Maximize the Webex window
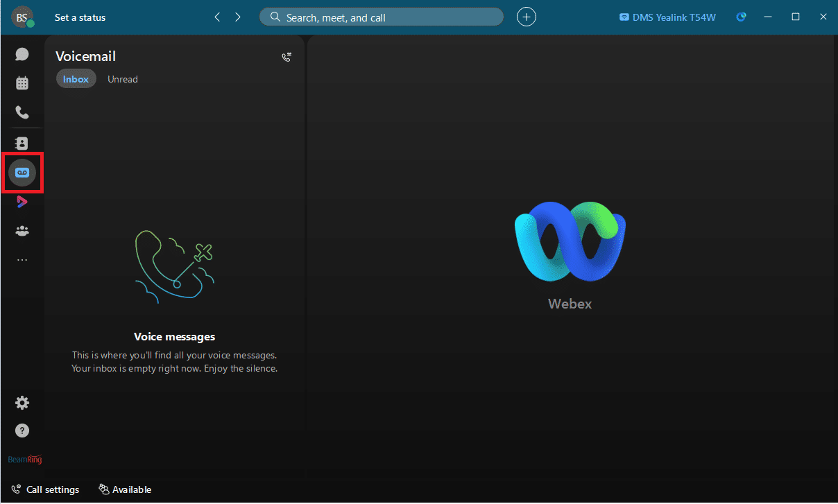 [x=796, y=17]
